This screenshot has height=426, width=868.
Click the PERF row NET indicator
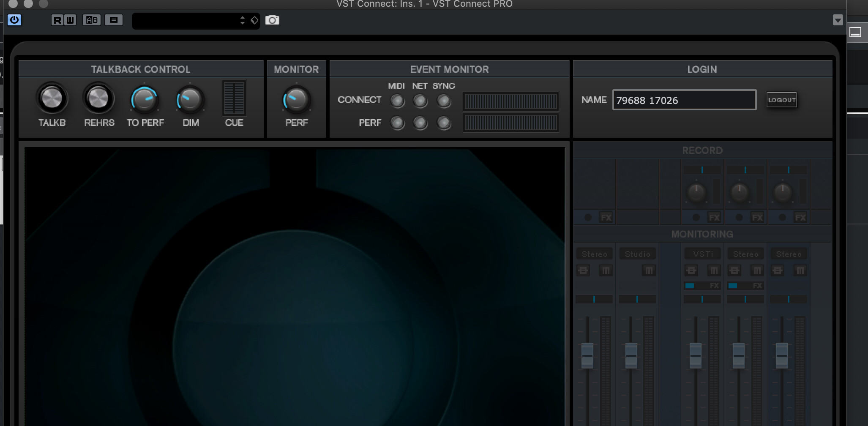pyautogui.click(x=420, y=123)
